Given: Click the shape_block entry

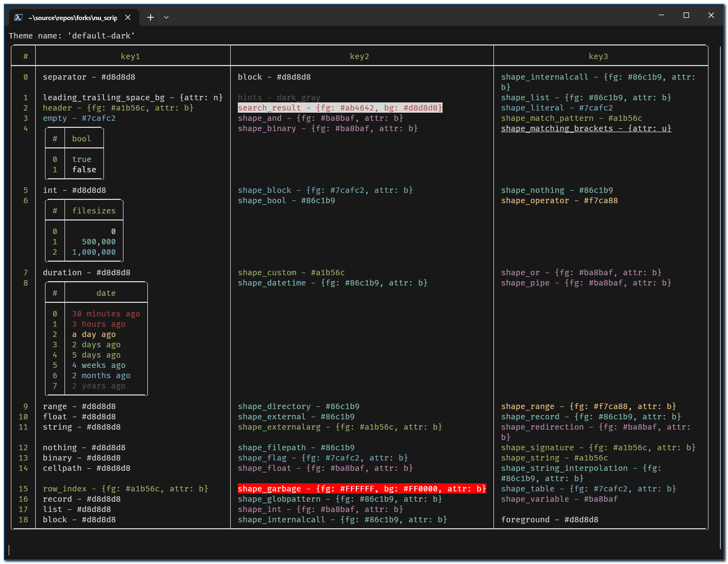Looking at the screenshot, I should pyautogui.click(x=326, y=190).
